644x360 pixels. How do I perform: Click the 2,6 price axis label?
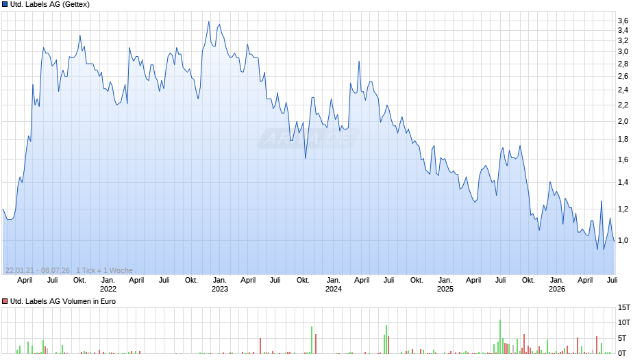pos(623,77)
